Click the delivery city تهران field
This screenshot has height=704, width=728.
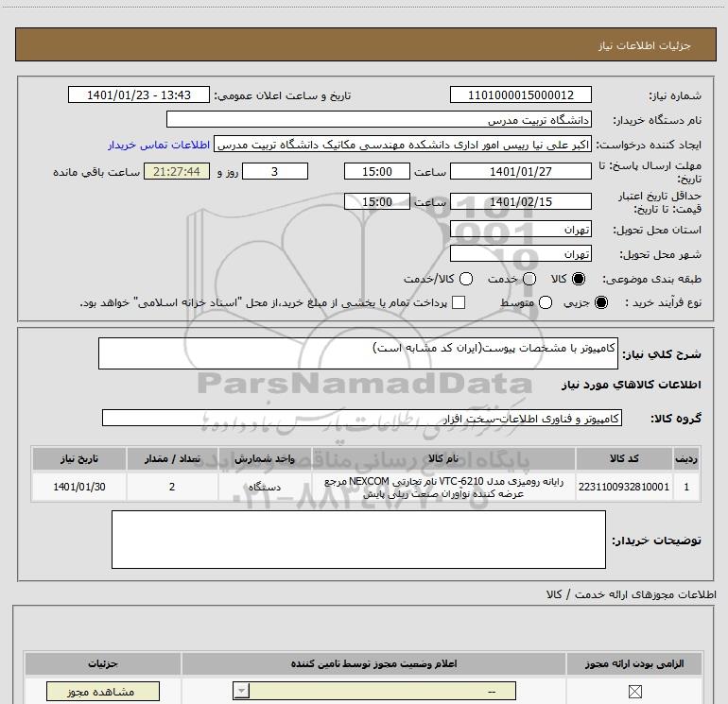point(520,254)
